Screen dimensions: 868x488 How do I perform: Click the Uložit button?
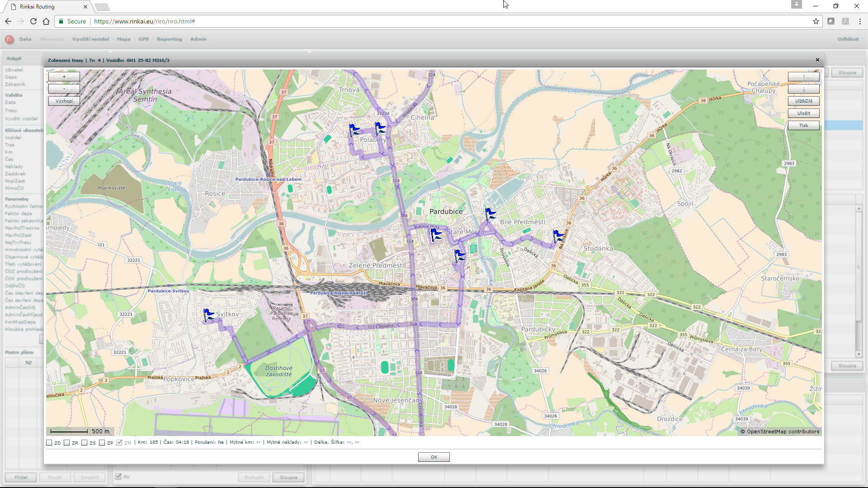pos(803,113)
